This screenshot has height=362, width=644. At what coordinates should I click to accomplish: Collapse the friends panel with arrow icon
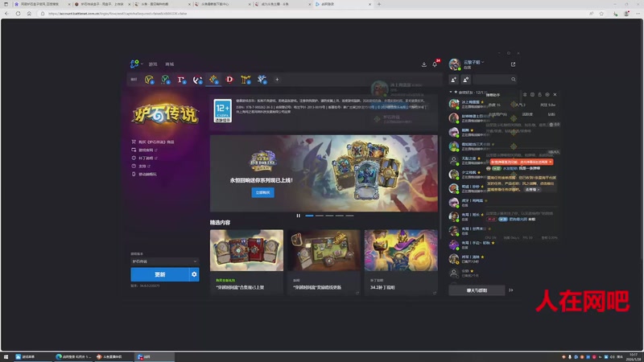[x=511, y=290]
